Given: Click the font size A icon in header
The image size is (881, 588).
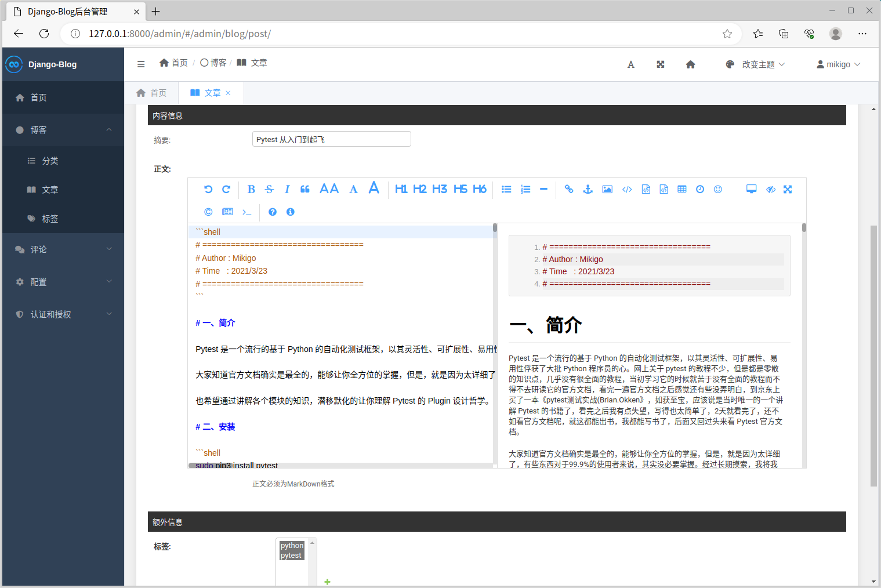Looking at the screenshot, I should click(631, 64).
